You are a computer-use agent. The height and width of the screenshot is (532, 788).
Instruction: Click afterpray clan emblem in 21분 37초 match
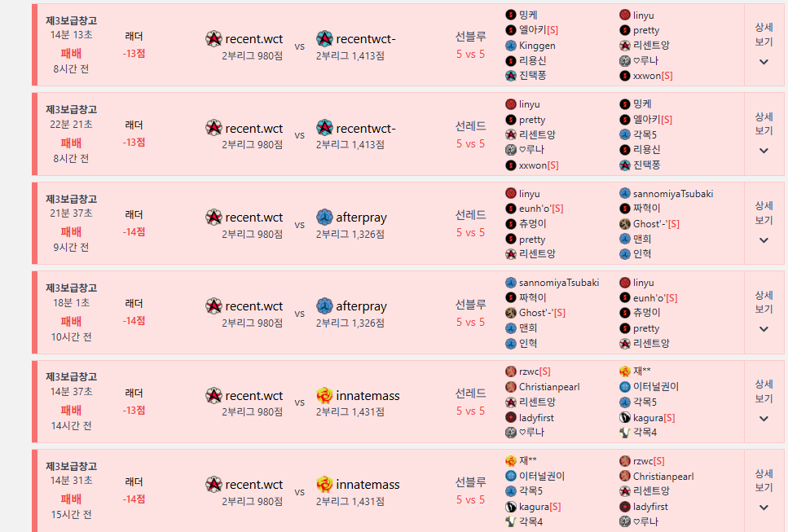tap(324, 217)
